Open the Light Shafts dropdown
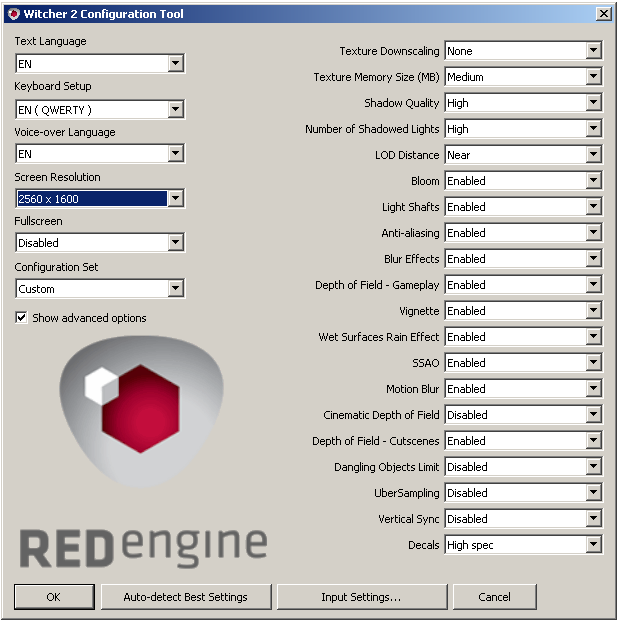Viewport: 617px width, 620px height. pyautogui.click(x=523, y=207)
